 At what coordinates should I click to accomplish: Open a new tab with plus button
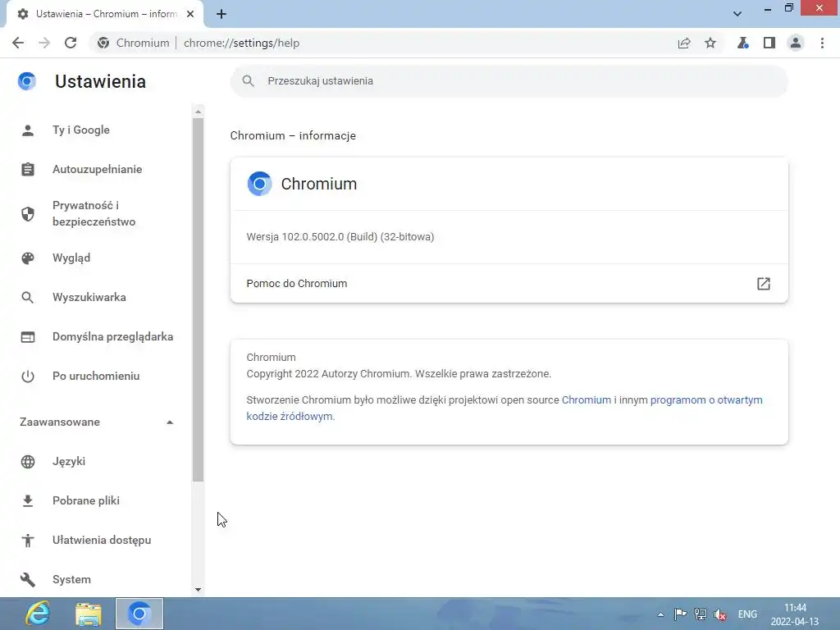pyautogui.click(x=221, y=14)
